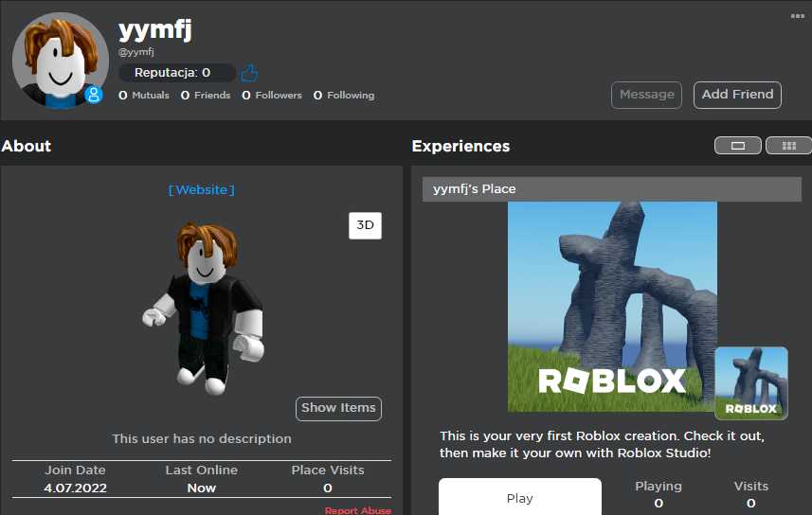The height and width of the screenshot is (515, 812).
Task: Open the 0 Friends list
Action: pos(206,96)
